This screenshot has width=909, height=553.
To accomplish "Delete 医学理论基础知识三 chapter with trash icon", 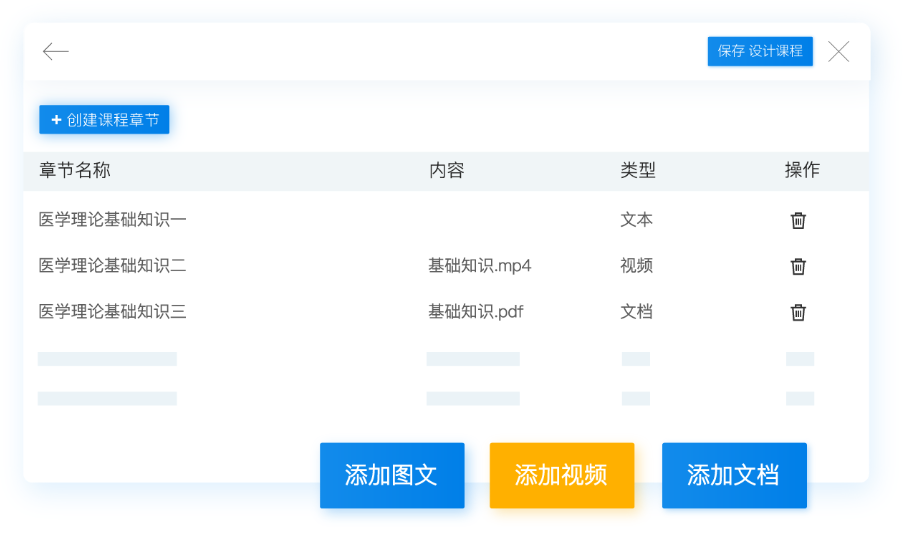I will (x=798, y=312).
